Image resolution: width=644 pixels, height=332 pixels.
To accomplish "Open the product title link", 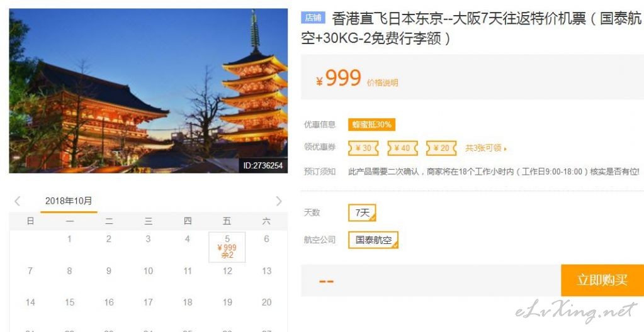I will point(471,28).
